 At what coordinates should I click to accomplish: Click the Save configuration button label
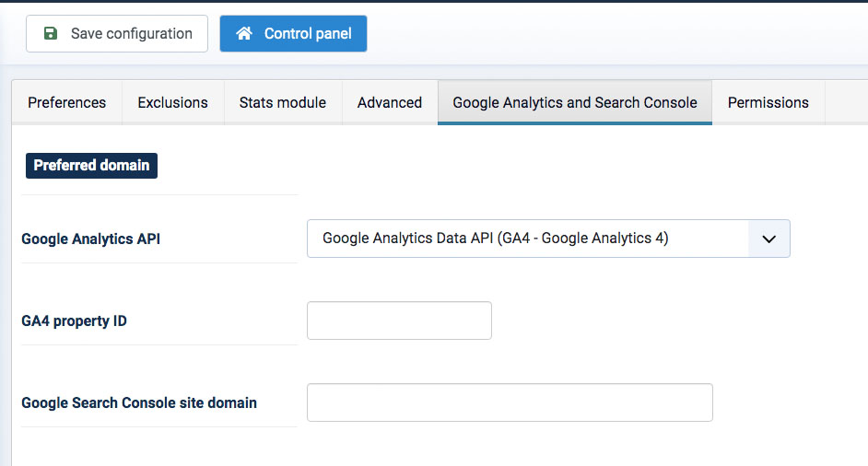tap(131, 33)
